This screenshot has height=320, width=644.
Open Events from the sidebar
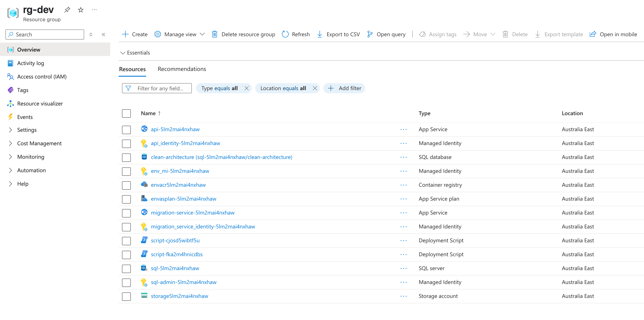click(25, 117)
